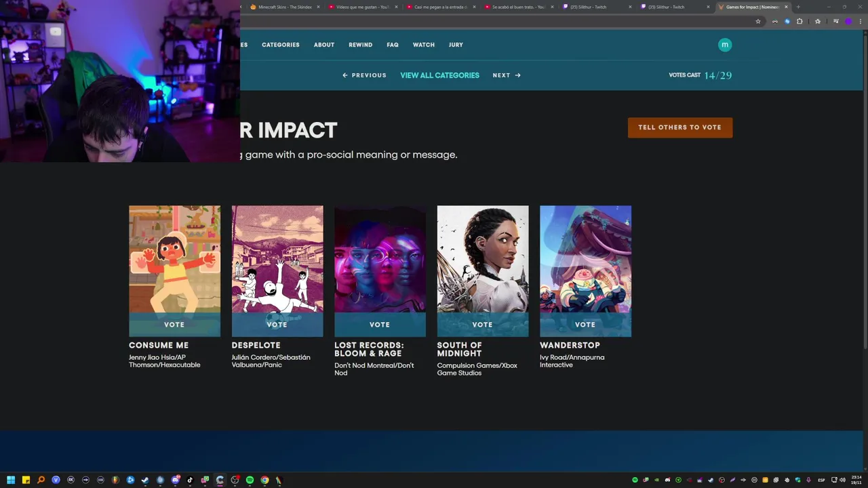This screenshot has height=488, width=868.
Task: Open JURY in the site navigation
Action: (x=456, y=45)
